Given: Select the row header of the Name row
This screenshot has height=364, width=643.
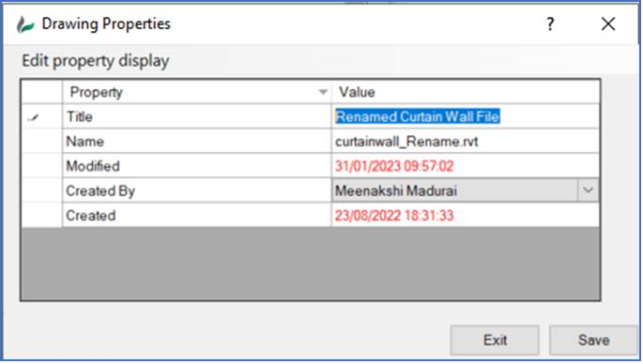Looking at the screenshot, I should pyautogui.click(x=42, y=141).
